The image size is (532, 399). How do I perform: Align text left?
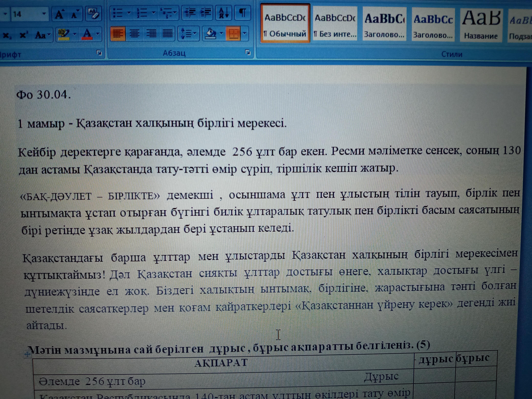118,34
